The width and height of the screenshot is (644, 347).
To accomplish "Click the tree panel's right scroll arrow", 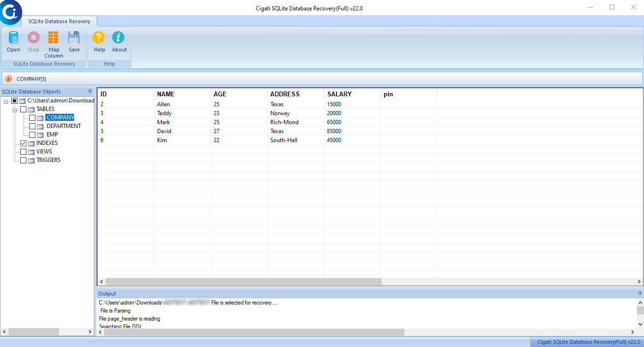I will [x=90, y=332].
